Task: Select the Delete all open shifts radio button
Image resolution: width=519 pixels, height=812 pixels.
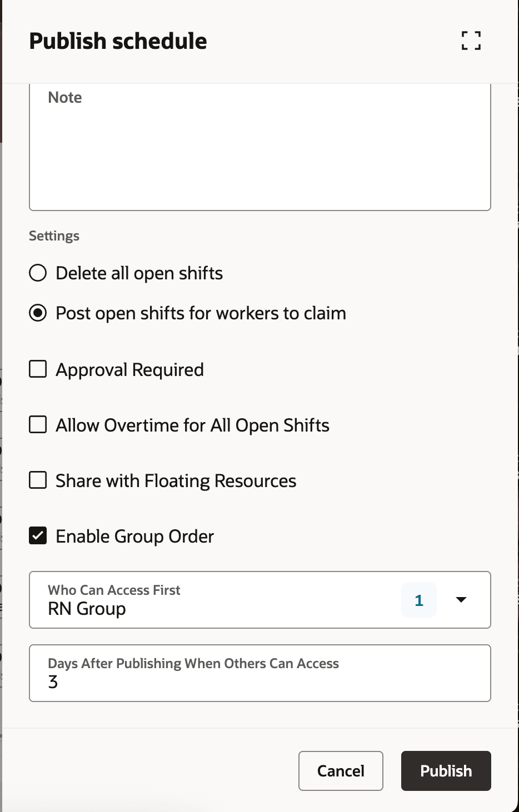Action: pos(38,273)
